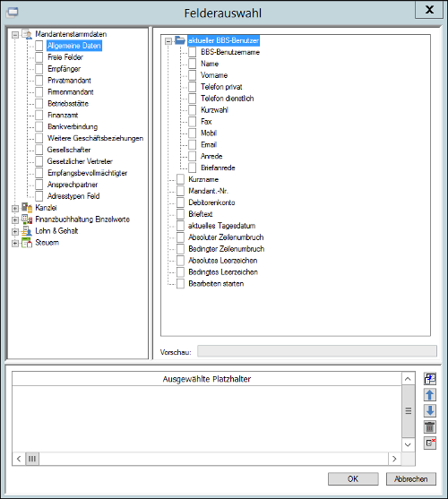Screen dimensions: 448x499
Task: Tick the BBS-Benutzername checkbox
Action: [192, 52]
